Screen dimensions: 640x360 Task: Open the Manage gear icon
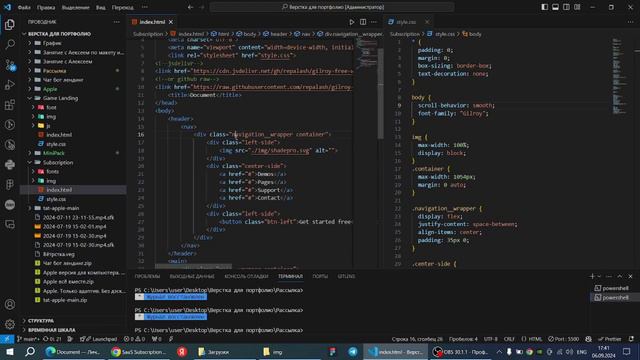tap(10, 324)
